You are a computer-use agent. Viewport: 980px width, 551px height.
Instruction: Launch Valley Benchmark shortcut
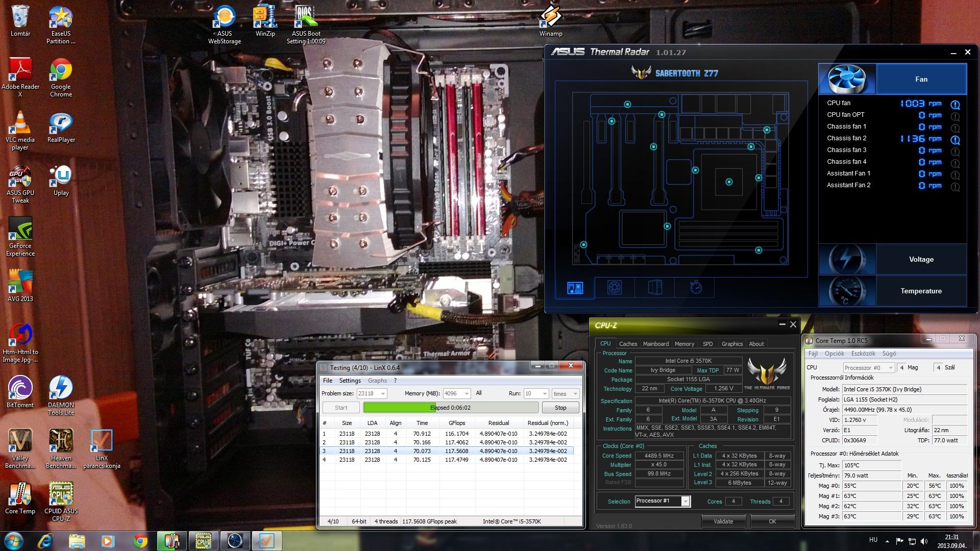point(20,449)
